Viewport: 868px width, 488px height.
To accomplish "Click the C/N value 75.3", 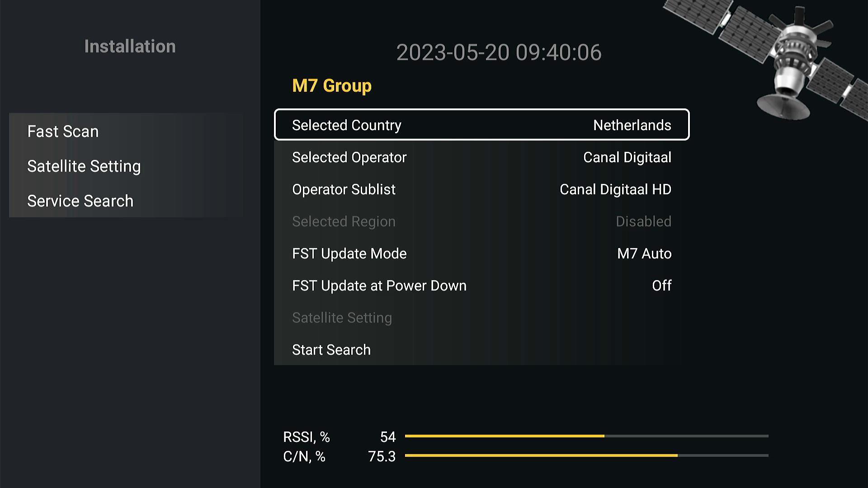I will coord(382,456).
